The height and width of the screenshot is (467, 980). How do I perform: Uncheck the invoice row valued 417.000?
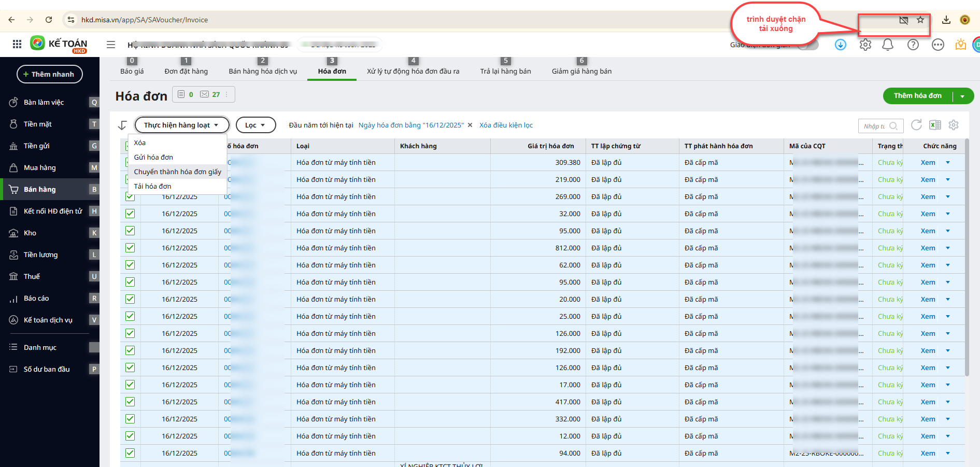pyautogui.click(x=130, y=402)
